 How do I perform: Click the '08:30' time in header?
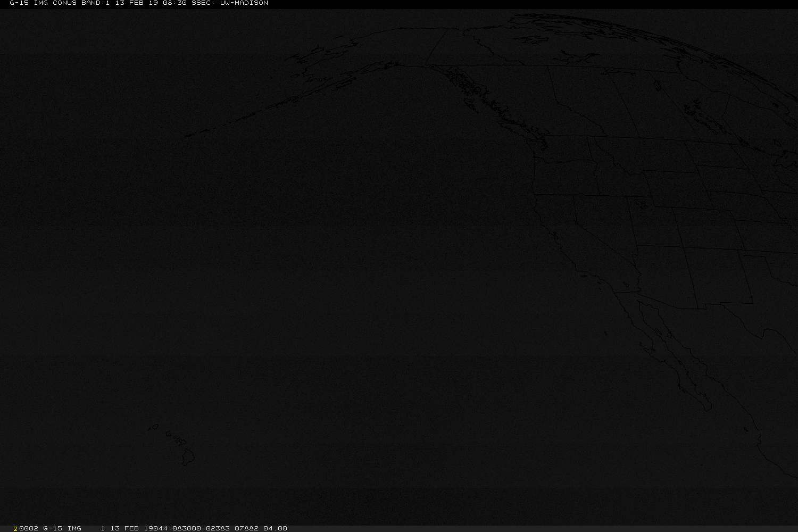(174, 3)
